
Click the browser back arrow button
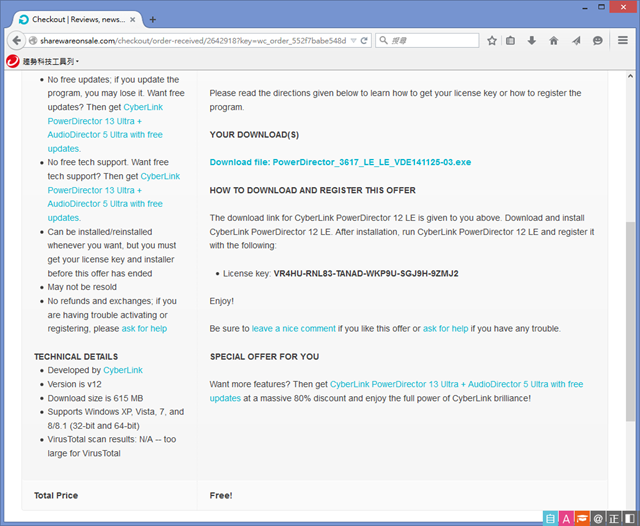[16, 40]
